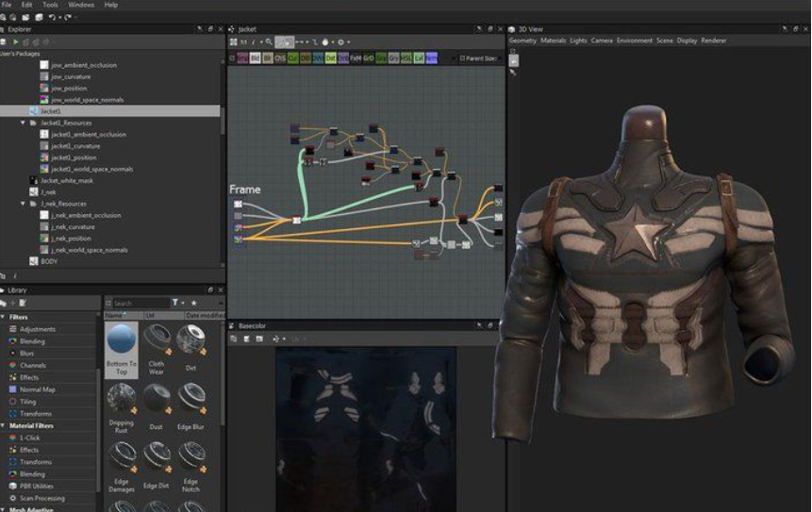Select the Bottom To Top filter thumbnail
812x512 pixels.
(x=122, y=350)
